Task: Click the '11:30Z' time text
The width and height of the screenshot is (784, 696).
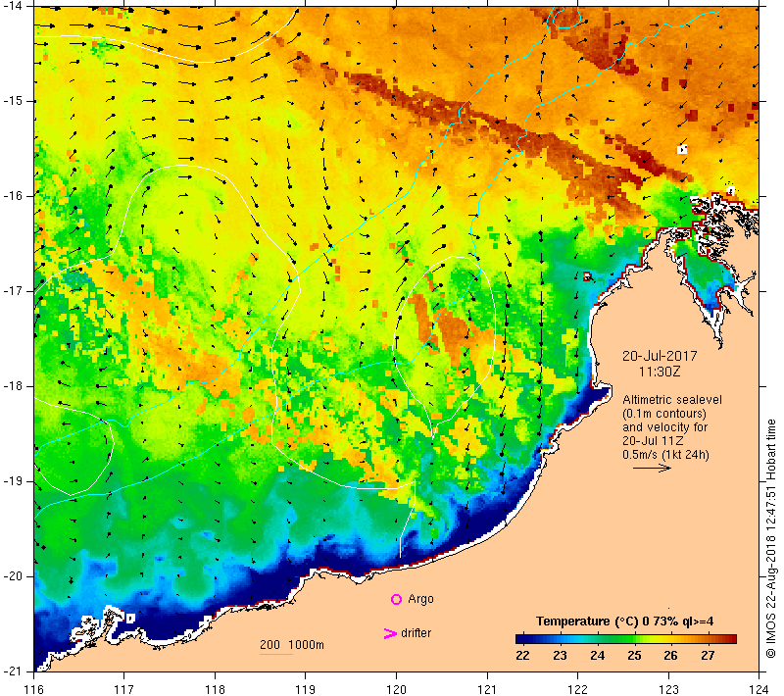Action: pyautogui.click(x=660, y=372)
